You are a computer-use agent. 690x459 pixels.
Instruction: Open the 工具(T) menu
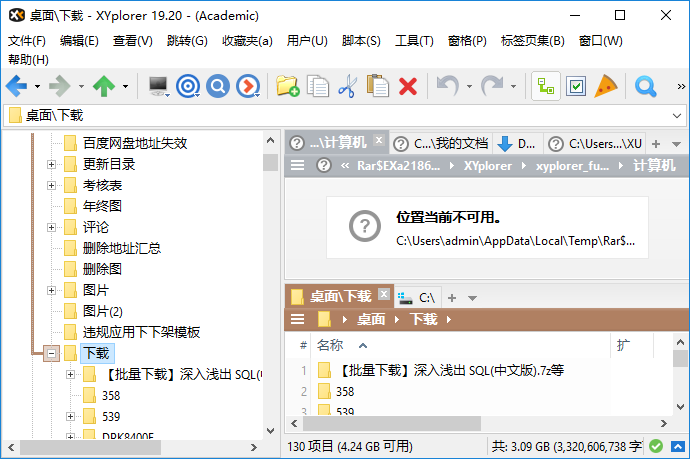pyautogui.click(x=414, y=41)
